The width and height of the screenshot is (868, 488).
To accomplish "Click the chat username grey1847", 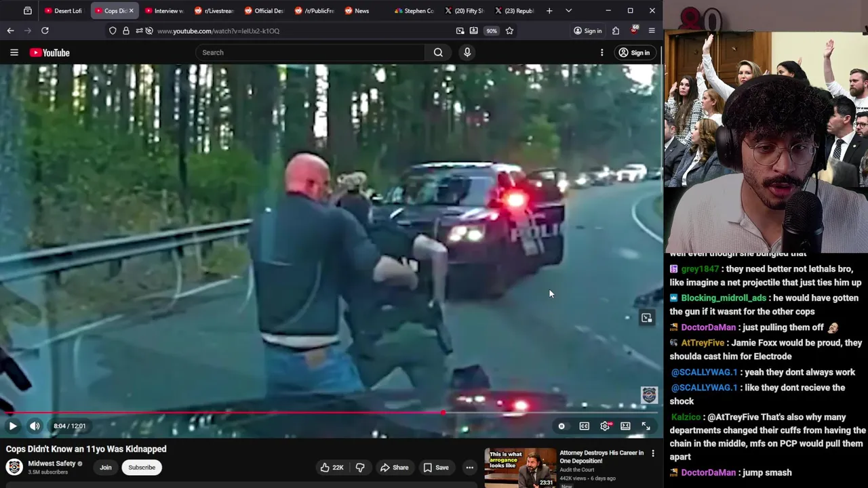I will 700,269.
